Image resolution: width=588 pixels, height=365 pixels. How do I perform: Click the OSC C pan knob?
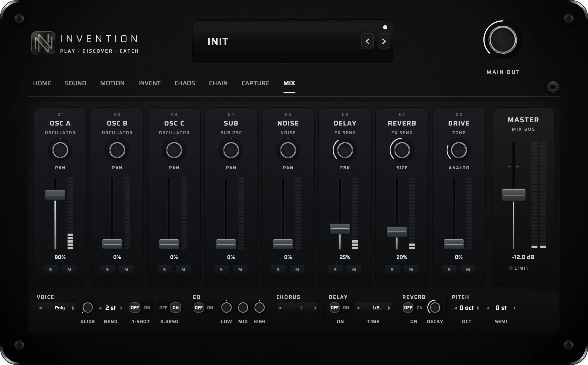pyautogui.click(x=174, y=150)
